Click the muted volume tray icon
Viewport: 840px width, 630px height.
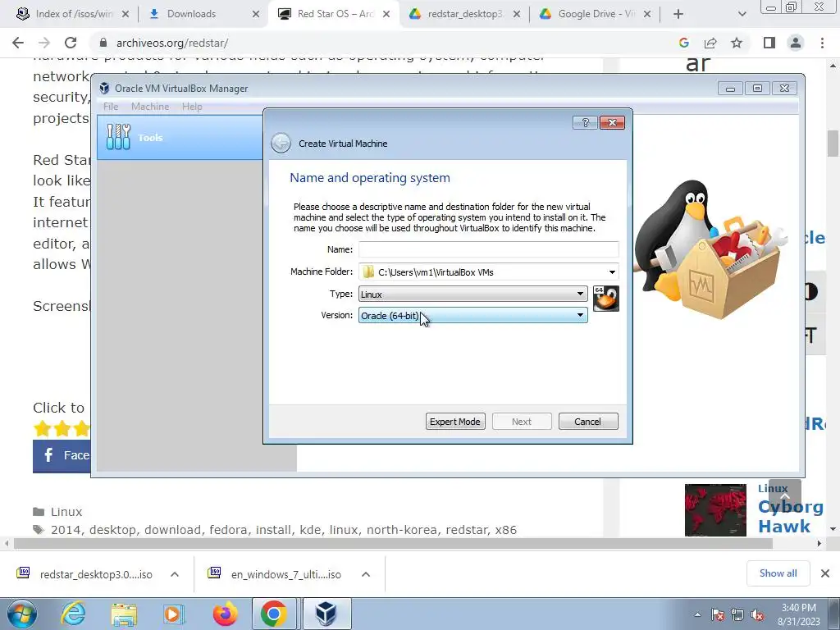(x=757, y=615)
